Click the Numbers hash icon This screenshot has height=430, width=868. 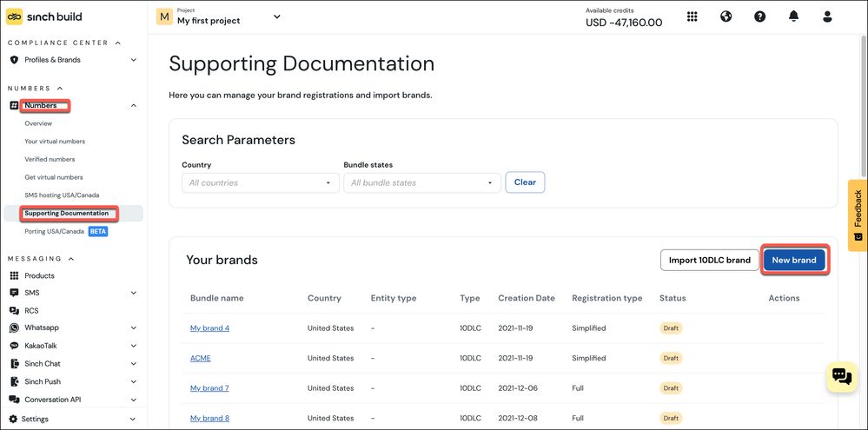pyautogui.click(x=15, y=106)
